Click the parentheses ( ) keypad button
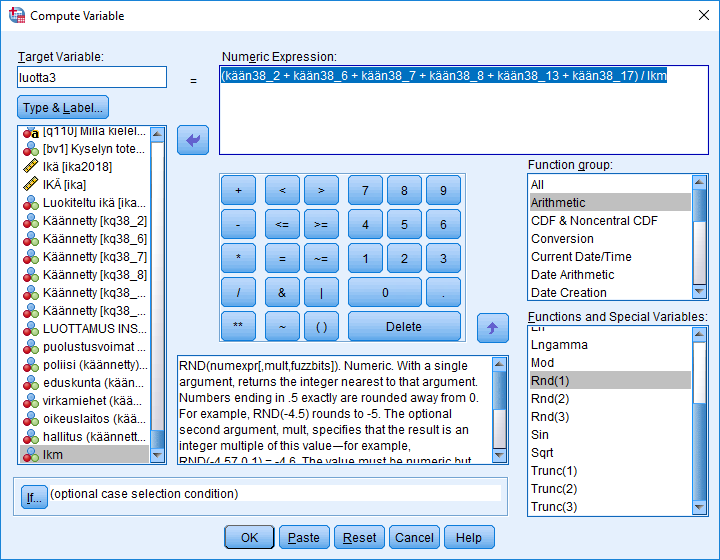 pos(321,326)
